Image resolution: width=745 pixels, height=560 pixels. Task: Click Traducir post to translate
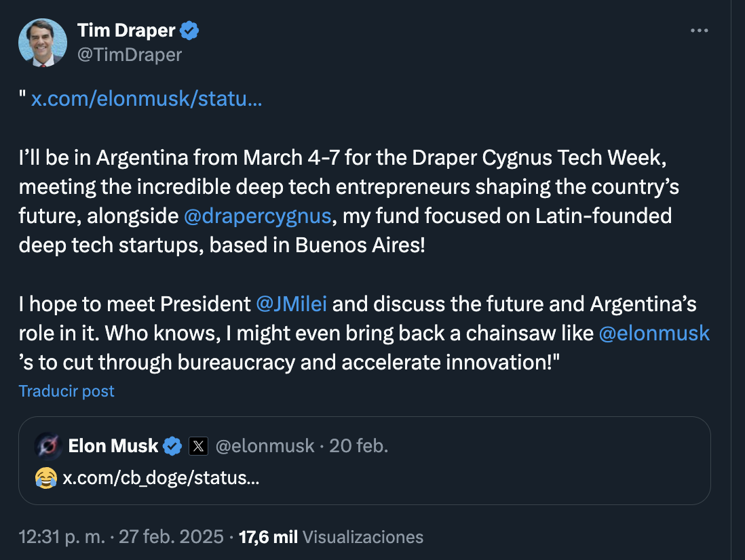click(66, 391)
